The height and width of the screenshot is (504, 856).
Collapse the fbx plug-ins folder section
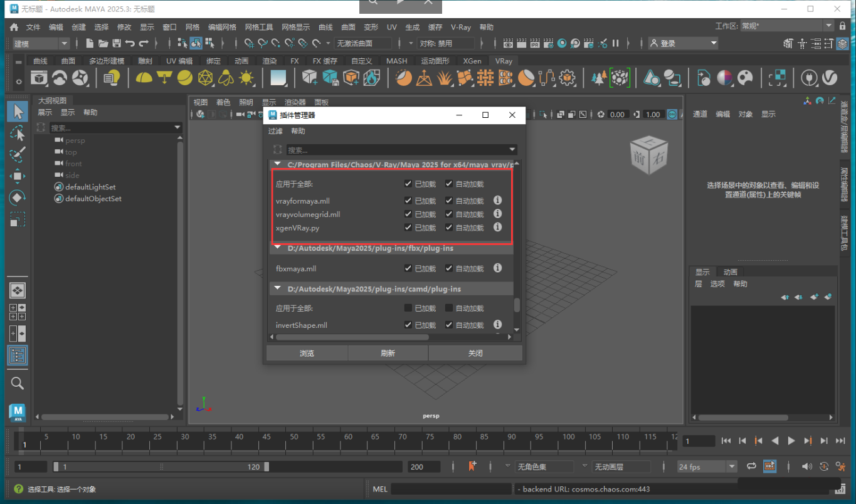click(278, 248)
